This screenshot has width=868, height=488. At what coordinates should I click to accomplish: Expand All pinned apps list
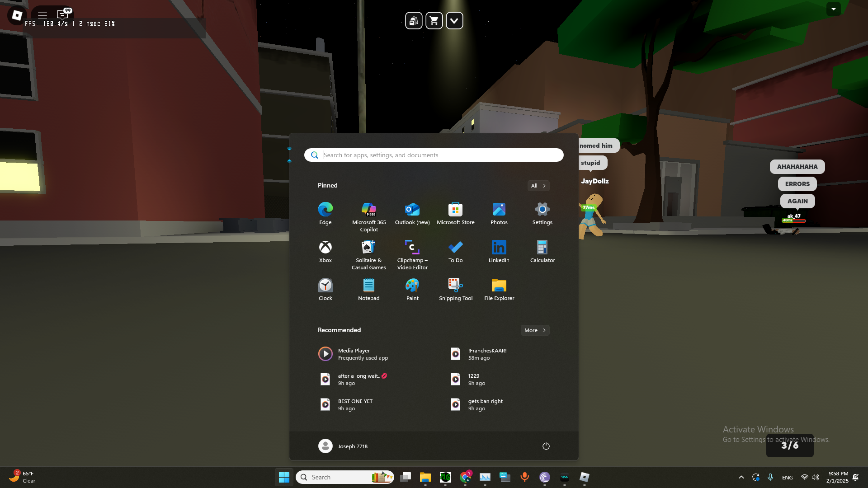click(538, 186)
